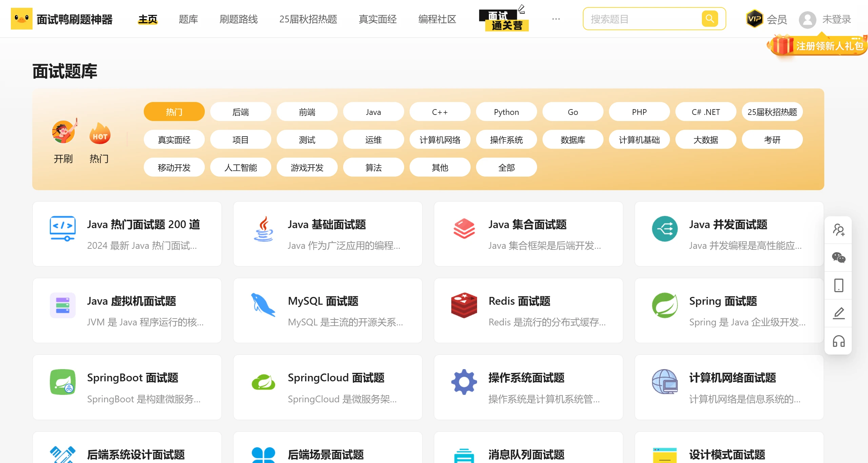This screenshot has width=868, height=463.
Task: Click the Java coffee cup icon
Action: click(x=263, y=229)
